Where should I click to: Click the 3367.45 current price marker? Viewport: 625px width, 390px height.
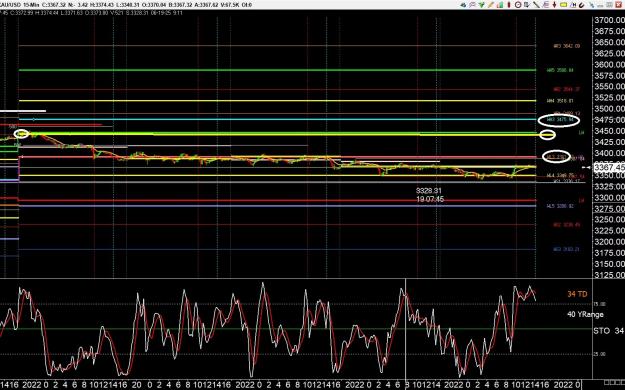click(609, 167)
